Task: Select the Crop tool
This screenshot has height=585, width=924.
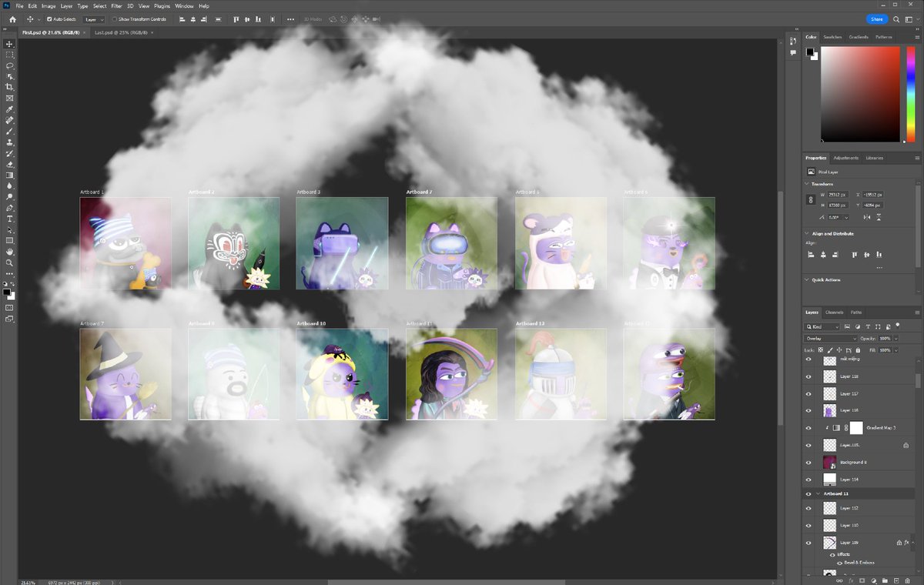Action: coord(9,88)
